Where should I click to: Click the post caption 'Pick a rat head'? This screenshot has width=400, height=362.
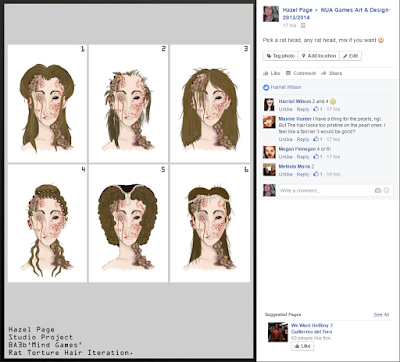point(323,40)
